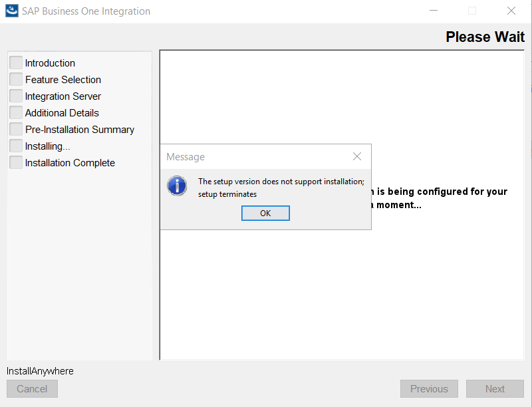Click the Installation Complete step label

[x=70, y=163]
